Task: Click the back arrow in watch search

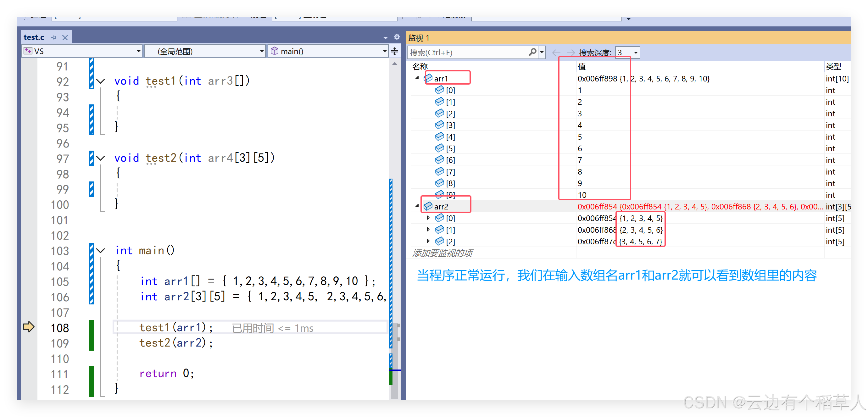Action: tap(556, 53)
